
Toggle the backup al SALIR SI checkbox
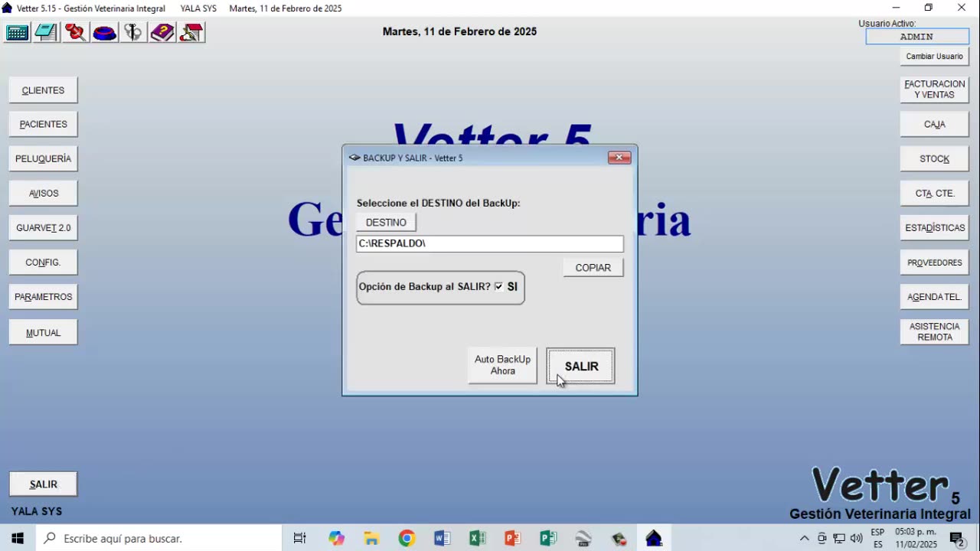click(x=499, y=286)
